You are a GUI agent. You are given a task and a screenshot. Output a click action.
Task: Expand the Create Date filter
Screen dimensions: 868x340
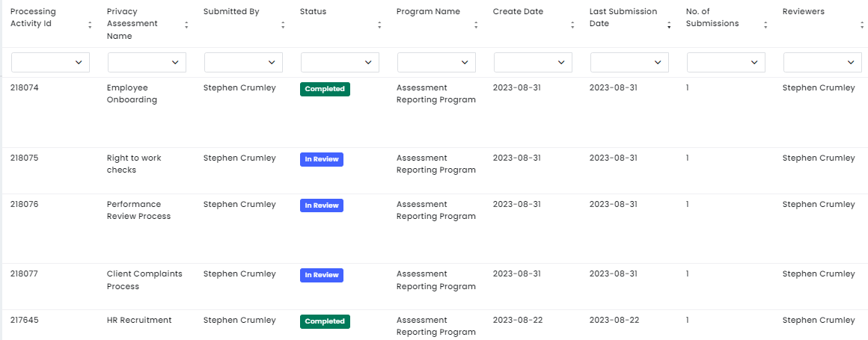pos(533,63)
